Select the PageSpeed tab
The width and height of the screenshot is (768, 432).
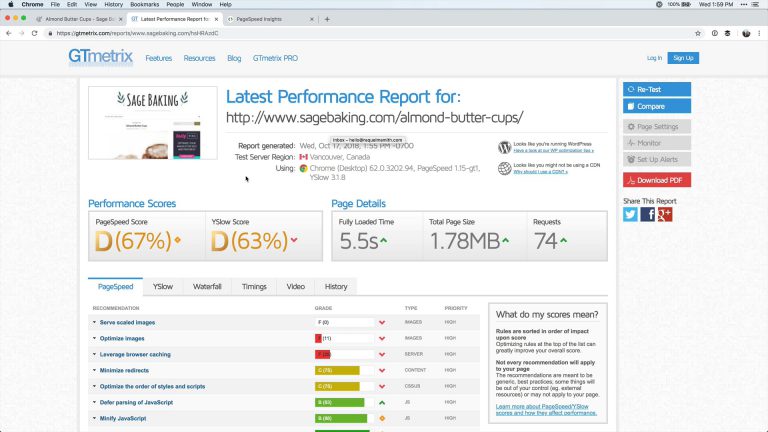pyautogui.click(x=116, y=287)
